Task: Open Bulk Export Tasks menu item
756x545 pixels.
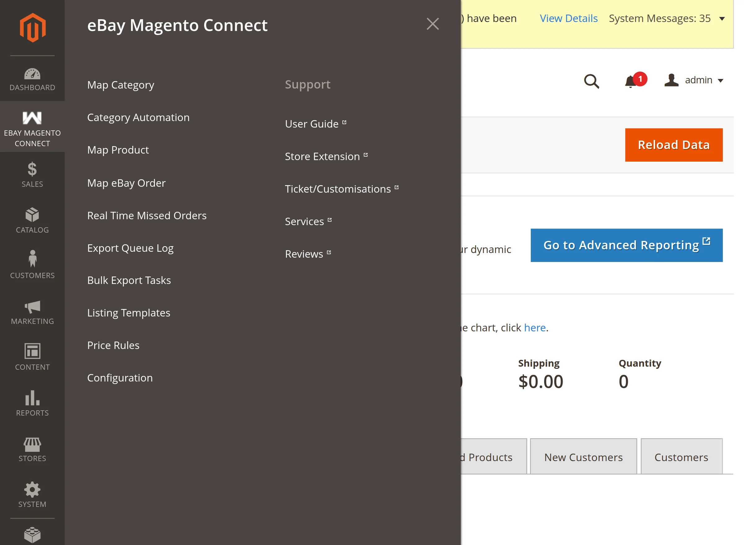Action: click(x=129, y=280)
